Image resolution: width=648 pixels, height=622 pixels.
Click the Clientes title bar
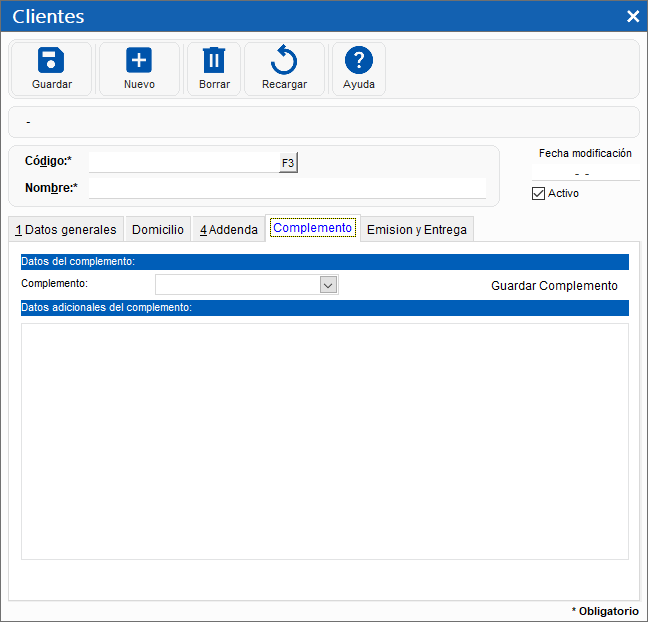pyautogui.click(x=300, y=16)
